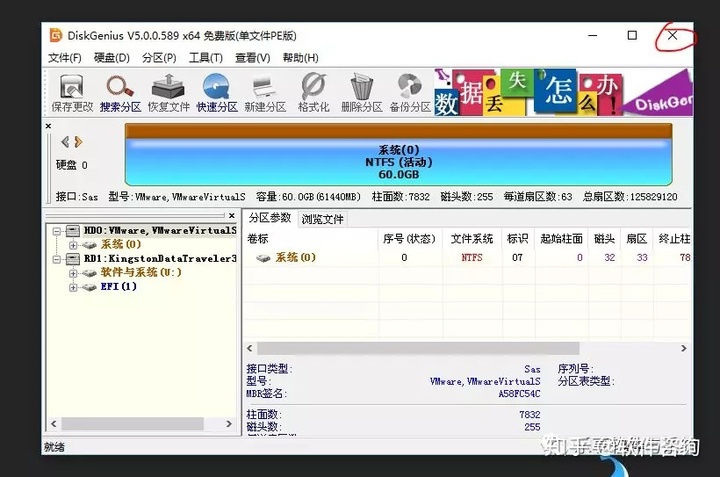
Task: Go to next disk with right arrow
Action: (79, 142)
